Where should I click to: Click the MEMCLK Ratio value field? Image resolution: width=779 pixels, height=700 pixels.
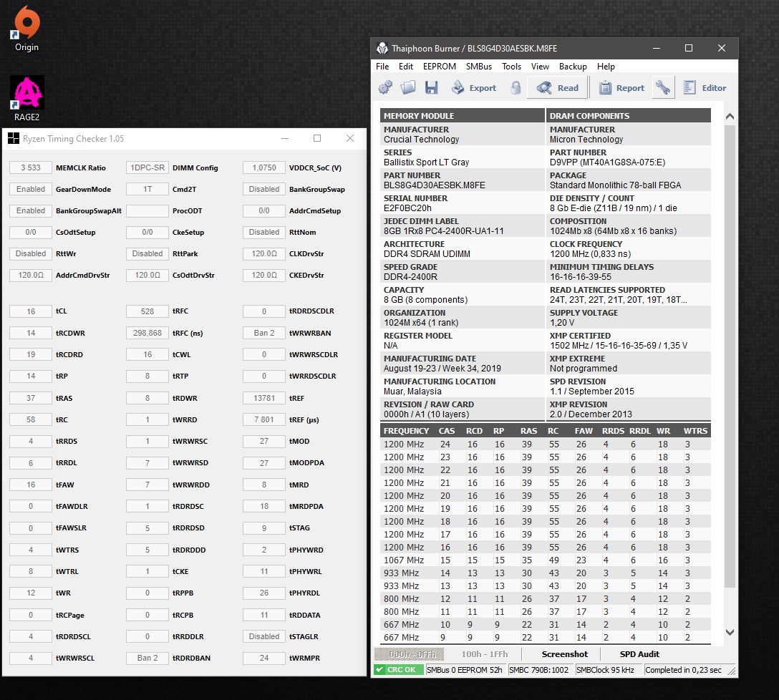tap(31, 168)
